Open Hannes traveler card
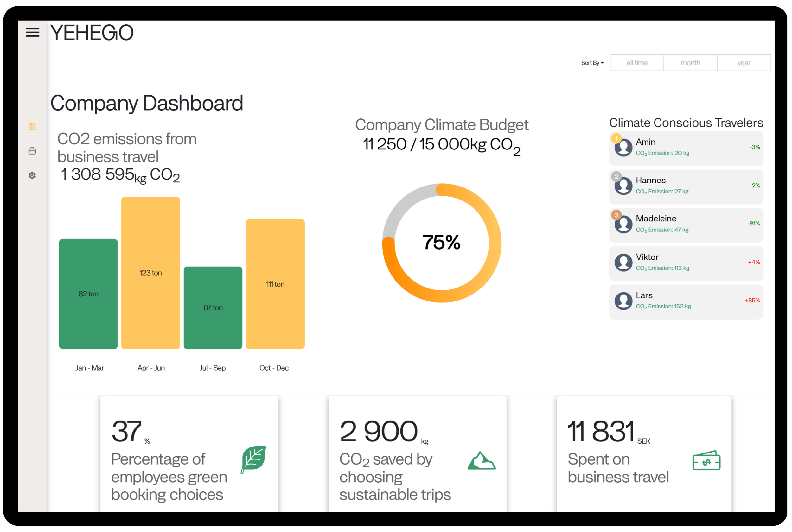This screenshot has width=792, height=532. pos(686,186)
